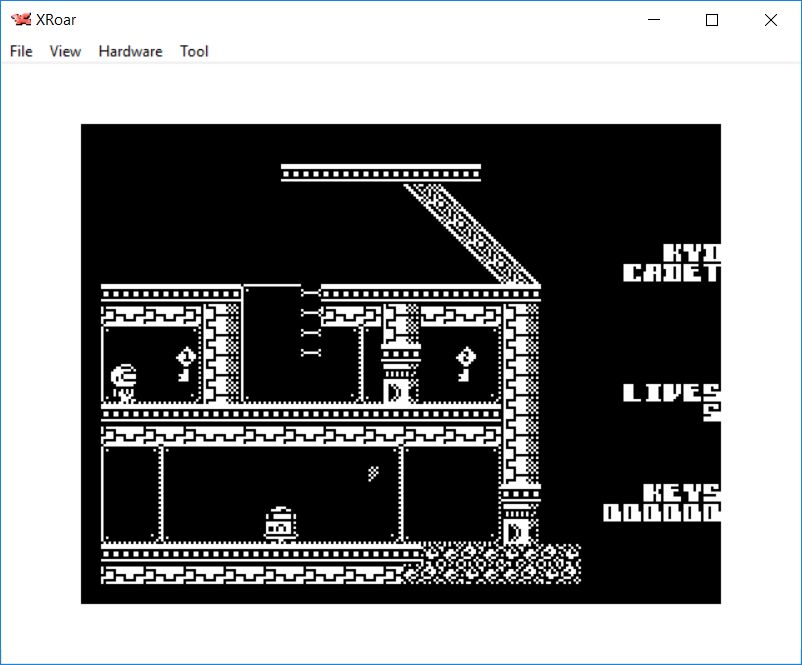
Task: Select the key labeled 2 in right room
Action: (x=465, y=364)
